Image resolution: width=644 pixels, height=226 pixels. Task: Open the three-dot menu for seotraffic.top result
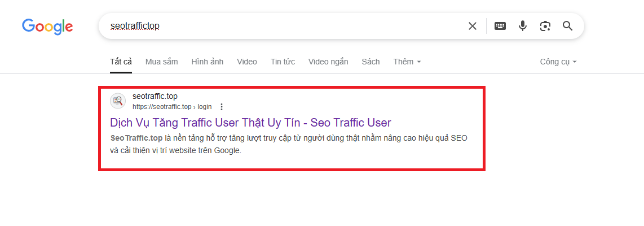[222, 107]
